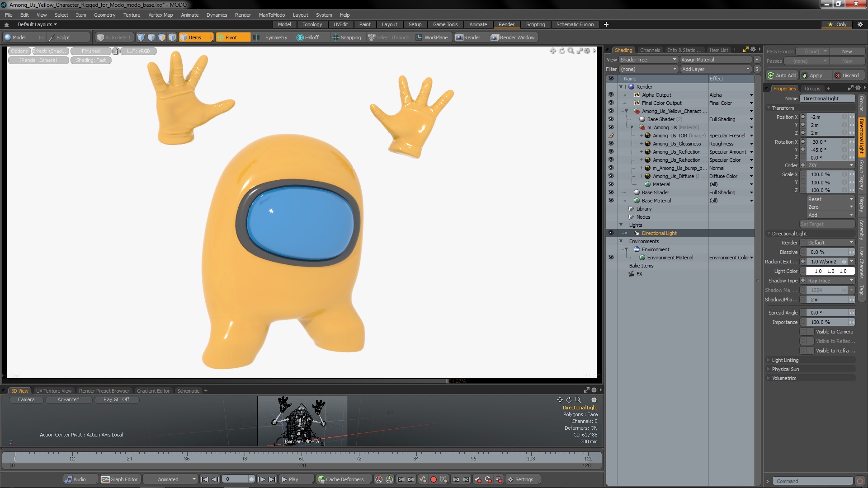The width and height of the screenshot is (868, 488).
Task: Open rotation Order ZXY dropdown
Action: [x=830, y=165]
